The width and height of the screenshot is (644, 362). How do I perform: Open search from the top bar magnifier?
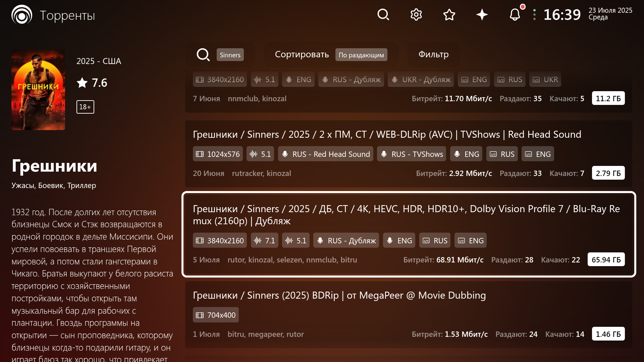click(x=383, y=15)
